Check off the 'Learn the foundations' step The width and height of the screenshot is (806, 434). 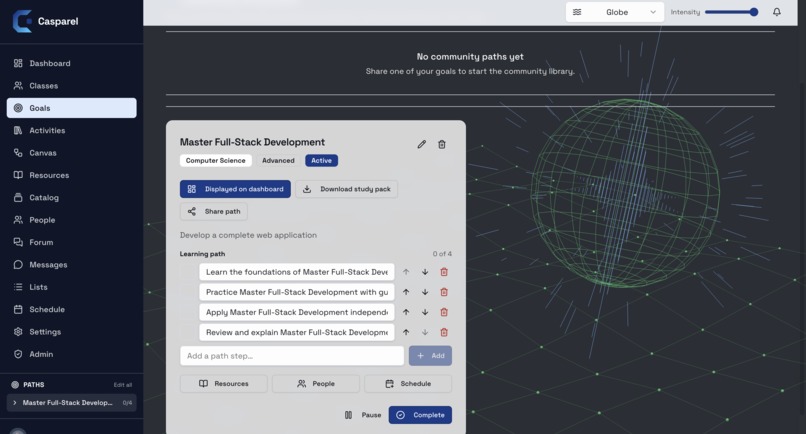188,272
